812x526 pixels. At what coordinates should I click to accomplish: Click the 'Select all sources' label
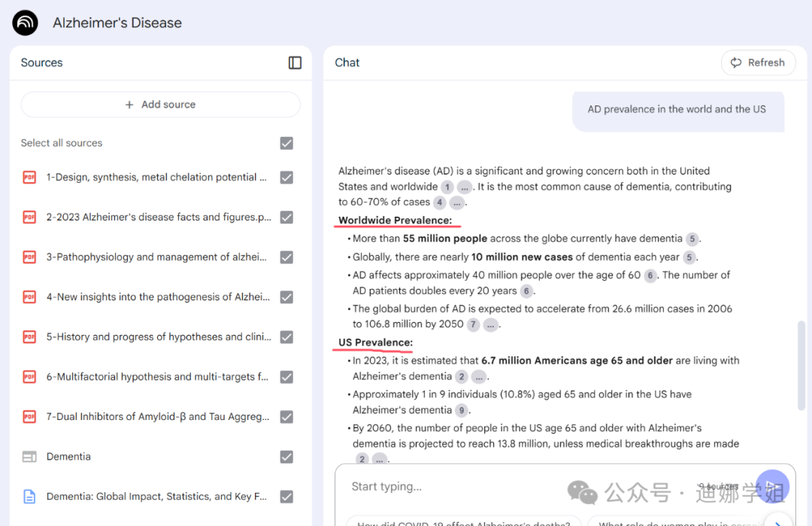coord(62,143)
